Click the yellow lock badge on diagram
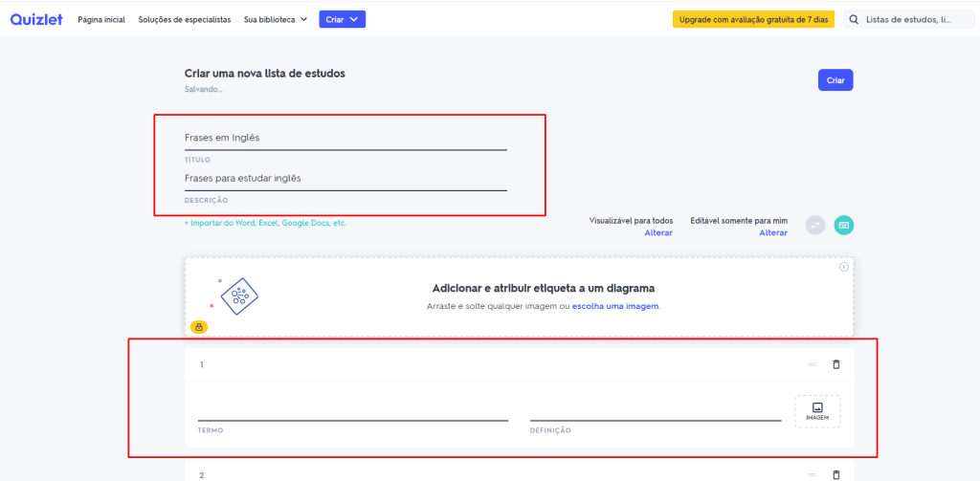The image size is (980, 481). pyautogui.click(x=199, y=327)
